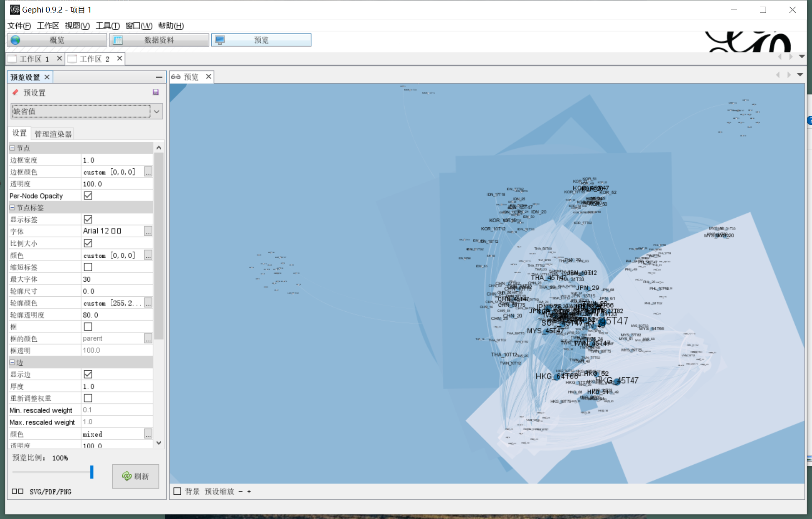The height and width of the screenshot is (519, 812).
Task: Collapse the 节点标签 section
Action: click(13, 208)
